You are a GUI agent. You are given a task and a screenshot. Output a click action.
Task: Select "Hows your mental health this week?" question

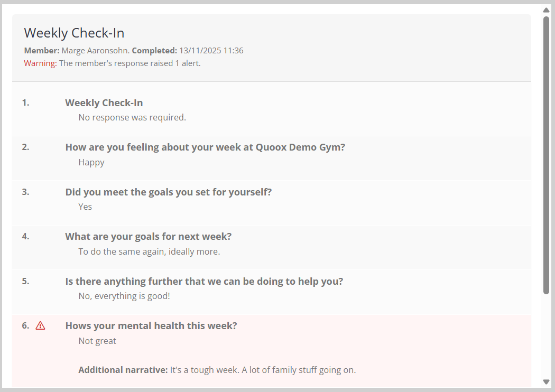pyautogui.click(x=151, y=326)
